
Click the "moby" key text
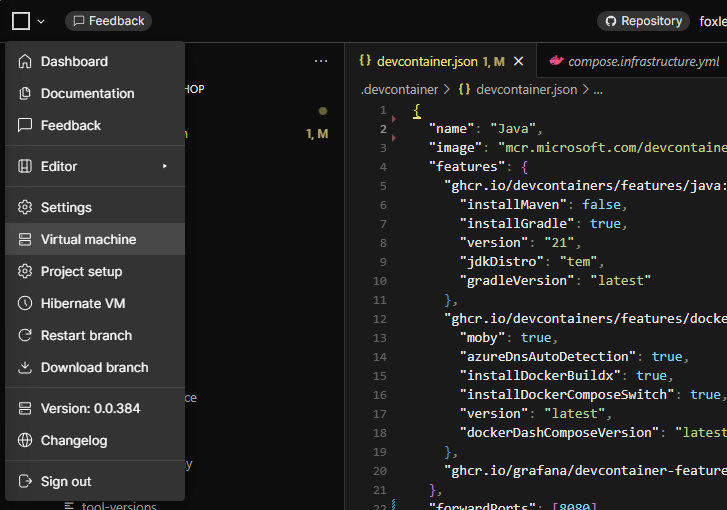point(482,338)
